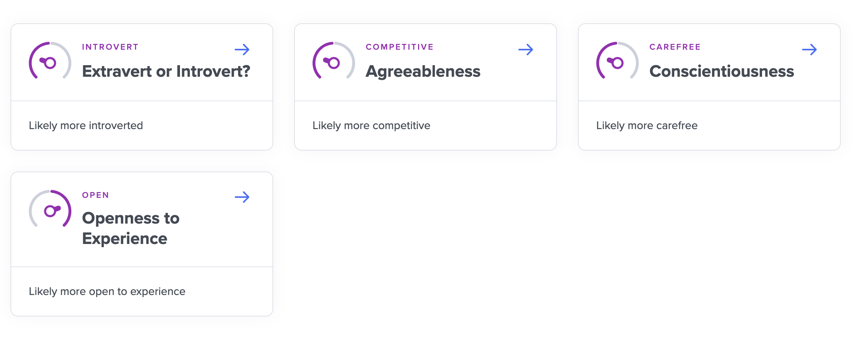Open Agreeableness details via blue arrow
This screenshot has width=868, height=354.
click(x=526, y=50)
